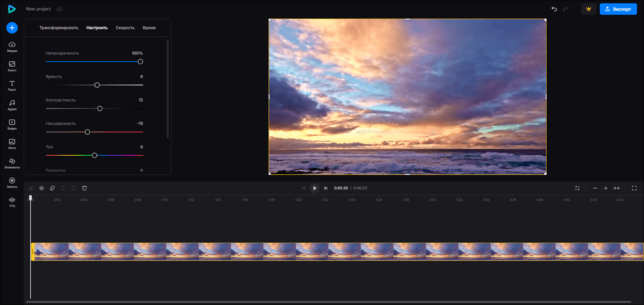644x305 pixels.
Task: Open the Элементы panel
Action: tap(12, 163)
